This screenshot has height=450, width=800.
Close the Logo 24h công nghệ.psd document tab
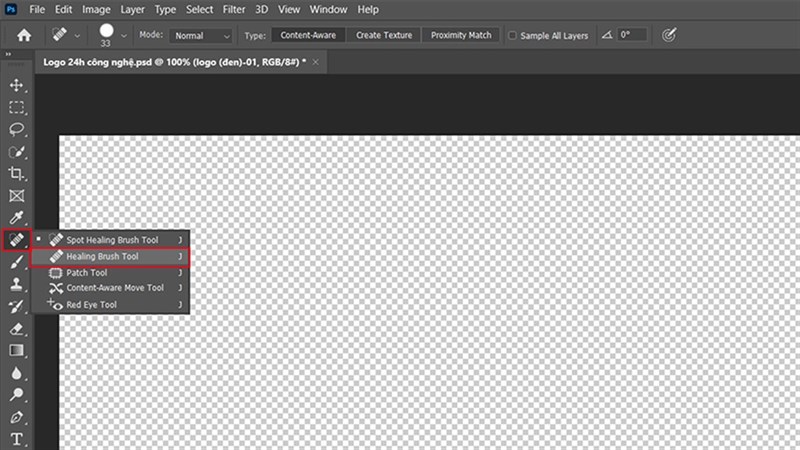point(316,62)
